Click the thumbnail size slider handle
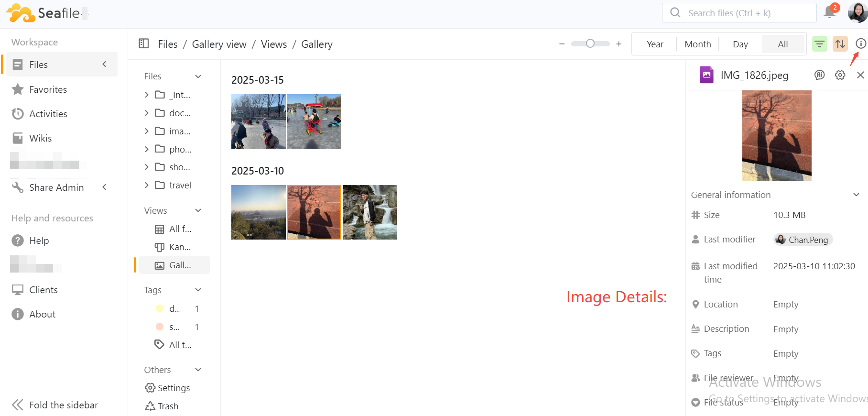 [x=590, y=44]
